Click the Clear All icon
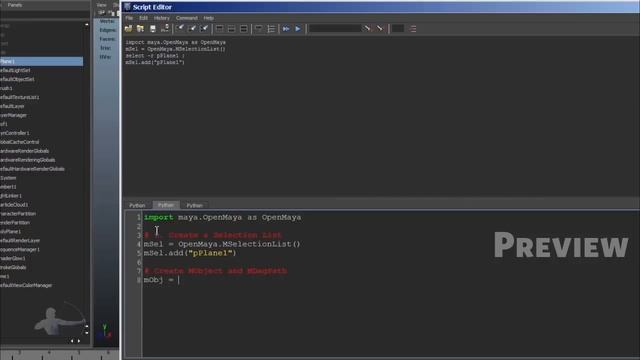Viewport: 640px width, 360px height. (x=204, y=29)
